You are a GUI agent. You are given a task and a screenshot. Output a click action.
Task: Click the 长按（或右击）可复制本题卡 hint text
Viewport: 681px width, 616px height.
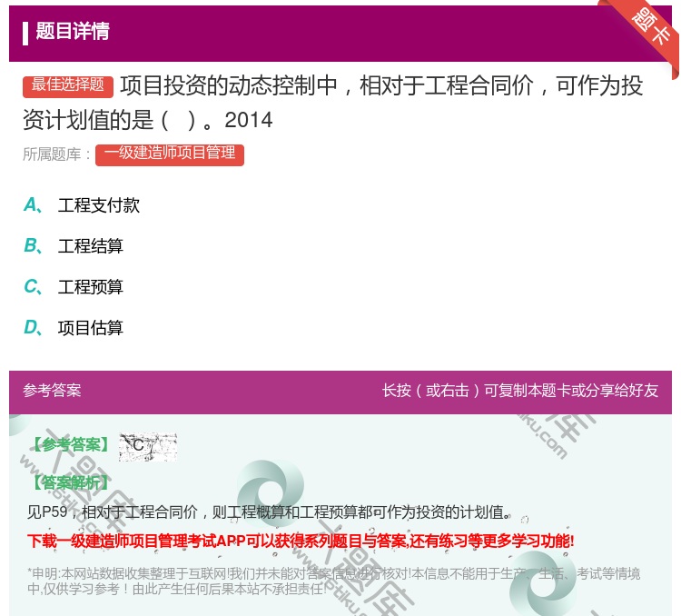520,391
